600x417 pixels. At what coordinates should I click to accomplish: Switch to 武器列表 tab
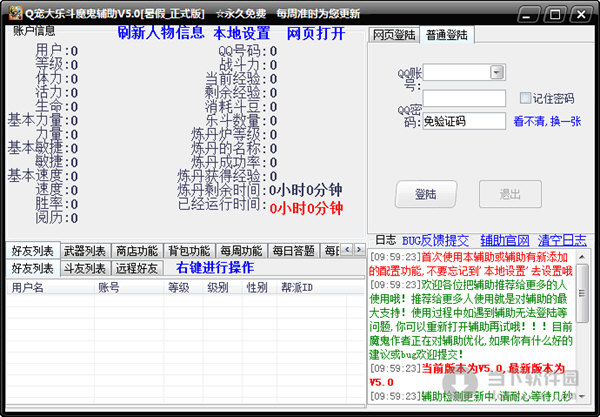click(x=85, y=251)
